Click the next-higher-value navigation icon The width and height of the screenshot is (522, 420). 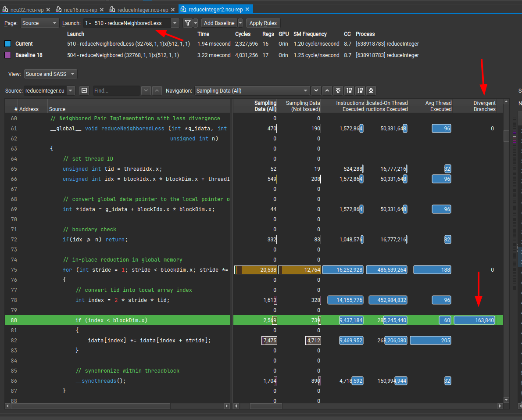349,91
